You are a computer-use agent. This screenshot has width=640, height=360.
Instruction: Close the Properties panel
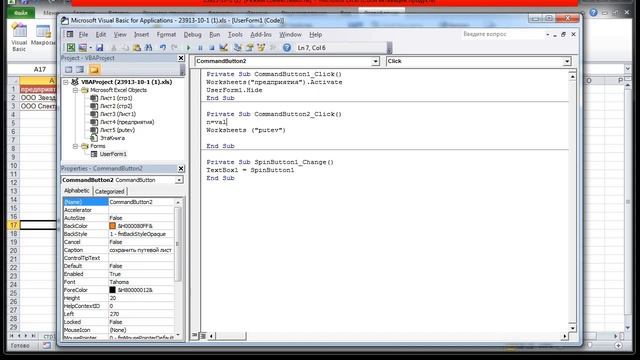pyautogui.click(x=181, y=169)
